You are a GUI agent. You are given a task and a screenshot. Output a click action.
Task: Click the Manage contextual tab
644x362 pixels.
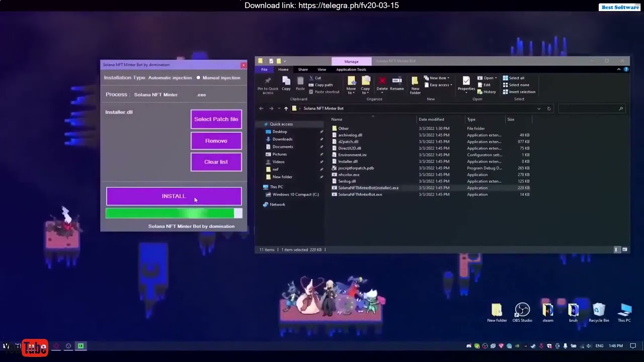pos(351,61)
